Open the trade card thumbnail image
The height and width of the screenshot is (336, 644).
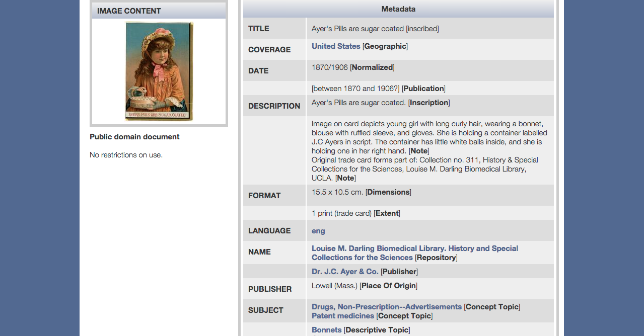click(159, 71)
